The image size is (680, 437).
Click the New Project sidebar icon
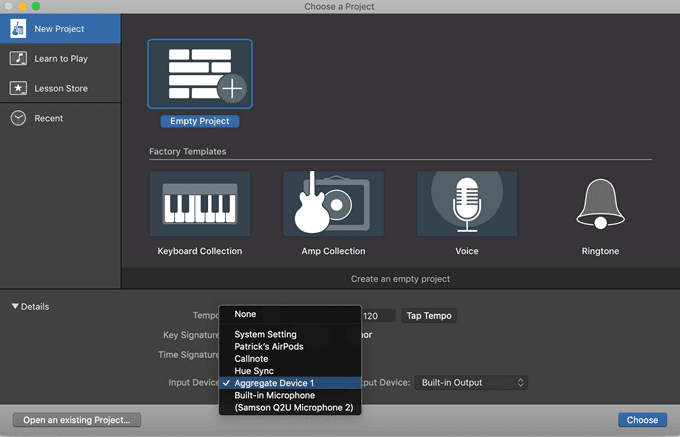pyautogui.click(x=18, y=29)
